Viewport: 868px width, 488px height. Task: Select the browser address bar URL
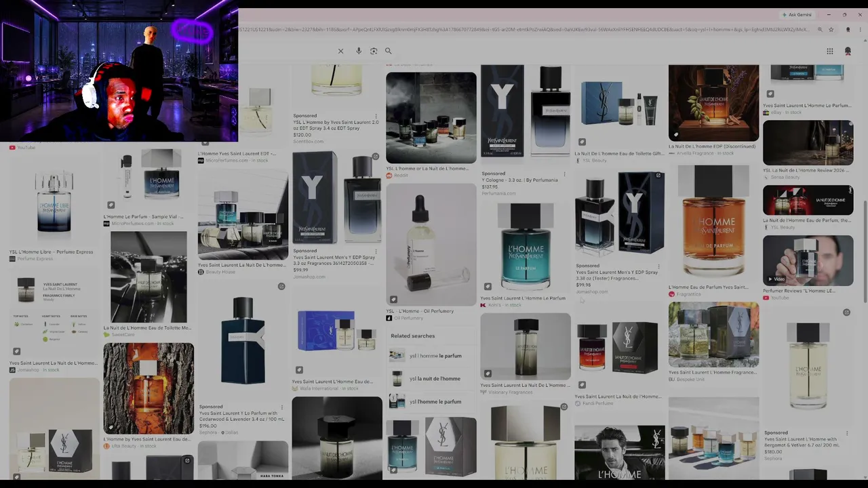tap(524, 30)
